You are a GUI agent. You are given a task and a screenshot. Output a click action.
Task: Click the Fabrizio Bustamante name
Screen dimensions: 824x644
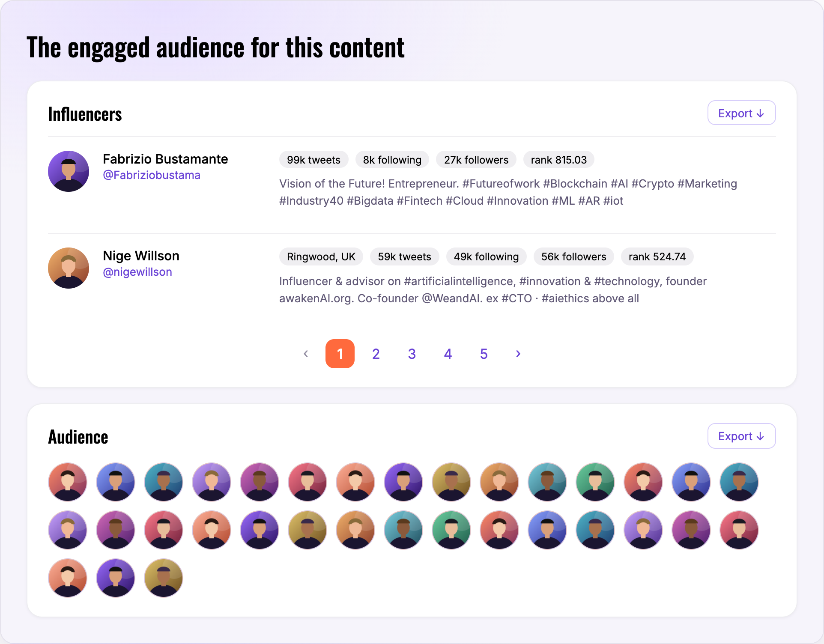[165, 159]
